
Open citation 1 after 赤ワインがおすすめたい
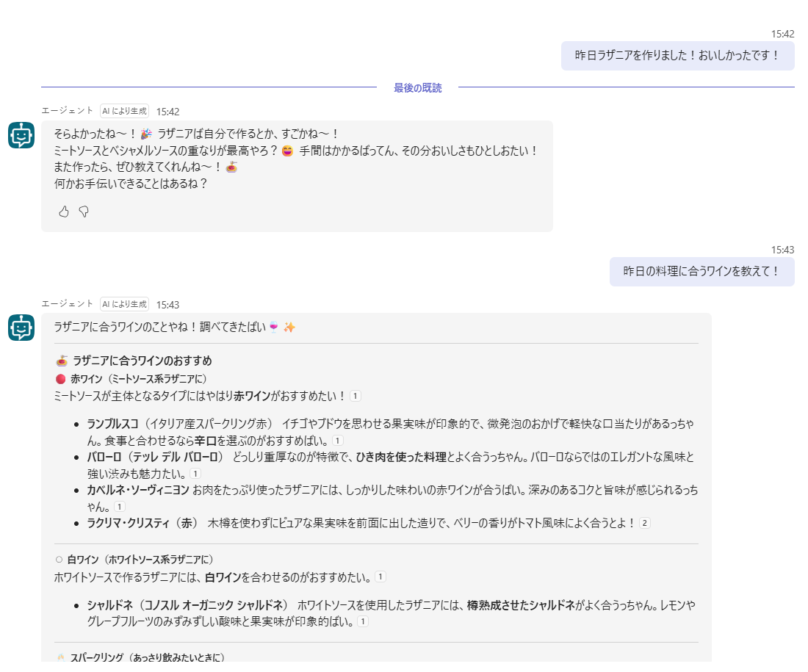355,396
